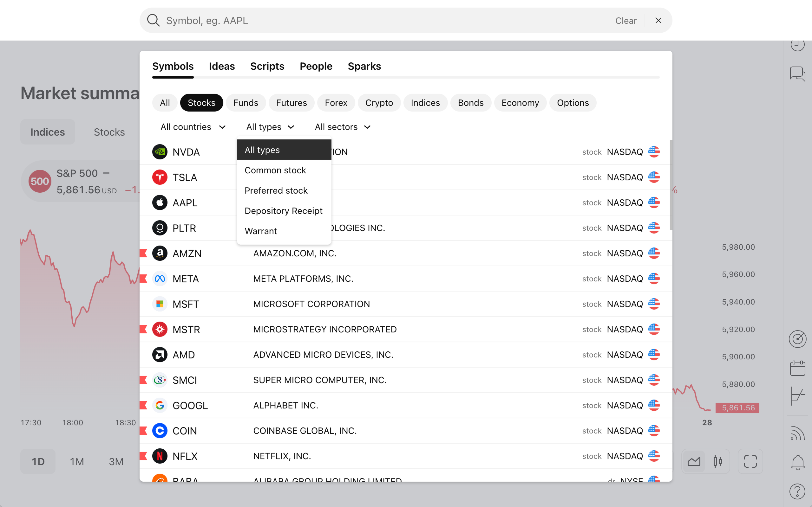This screenshot has height=507, width=812.
Task: Click the chat icon in right sidebar
Action: pyautogui.click(x=797, y=74)
